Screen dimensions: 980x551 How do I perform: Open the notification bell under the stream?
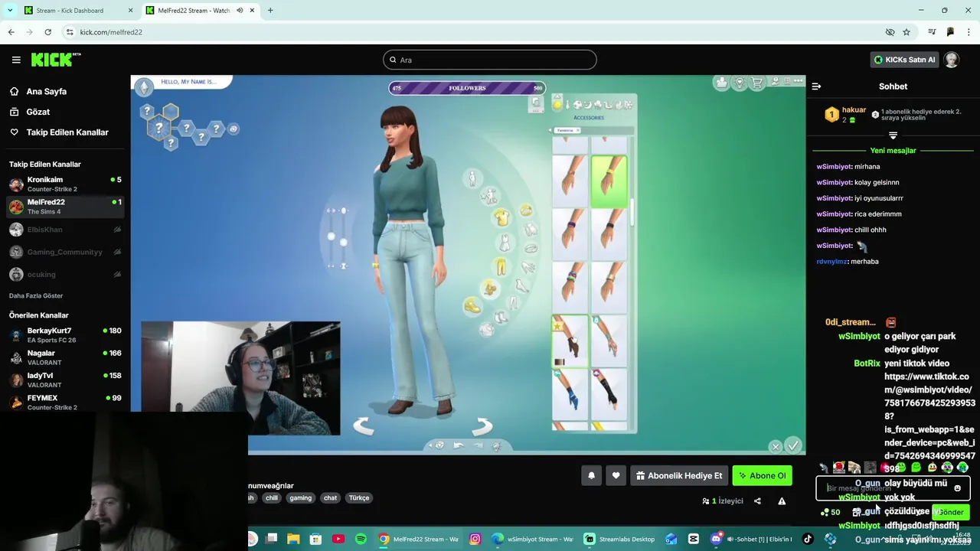pyautogui.click(x=591, y=475)
